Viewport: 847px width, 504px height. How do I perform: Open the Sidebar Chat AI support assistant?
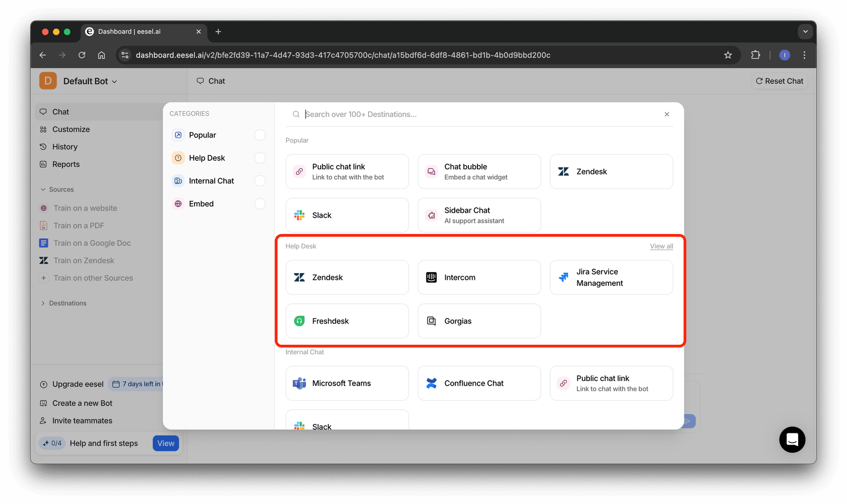(479, 215)
